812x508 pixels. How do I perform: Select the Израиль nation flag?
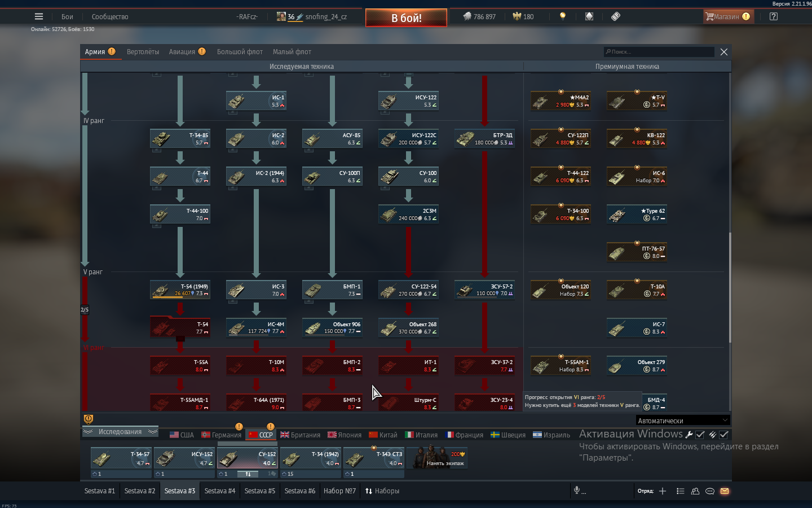pos(551,435)
